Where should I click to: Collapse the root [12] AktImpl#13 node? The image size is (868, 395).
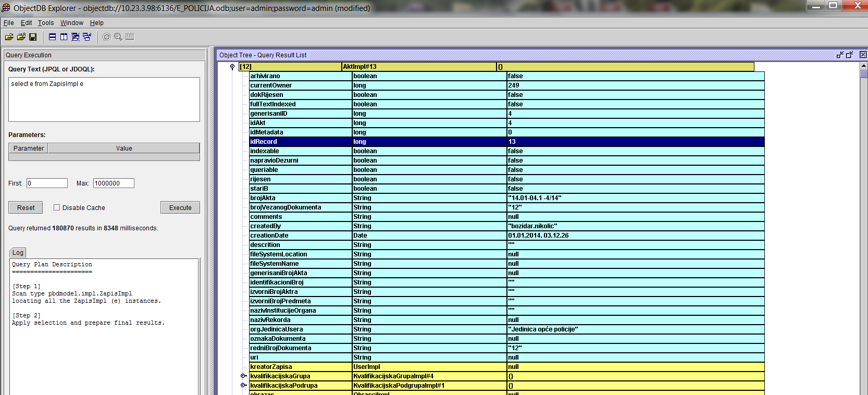232,67
